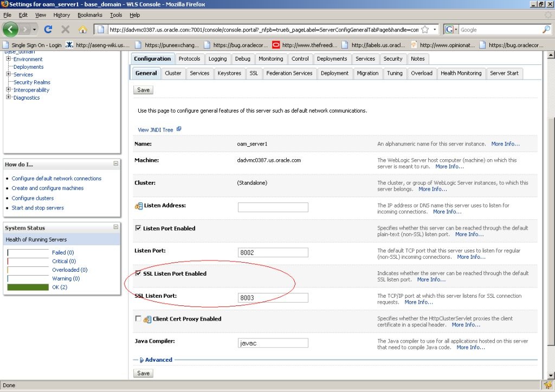
Task: Open the address bar URL history dropdown
Action: 435,30
